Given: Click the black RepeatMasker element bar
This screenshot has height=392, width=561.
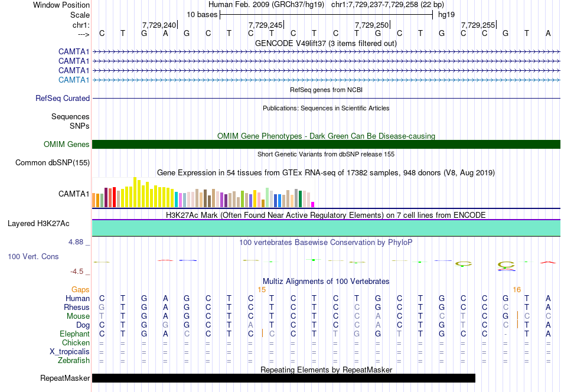Looking at the screenshot, I should pyautogui.click(x=283, y=378).
